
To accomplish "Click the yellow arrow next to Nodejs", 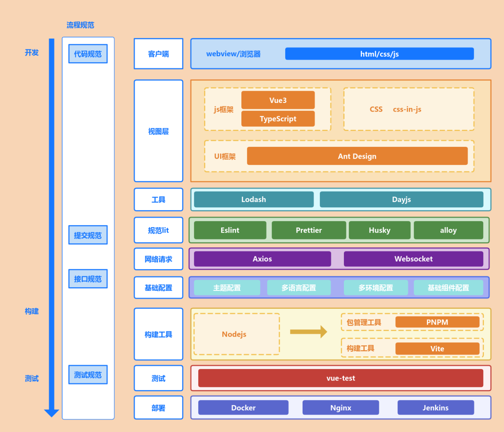I will [x=308, y=332].
